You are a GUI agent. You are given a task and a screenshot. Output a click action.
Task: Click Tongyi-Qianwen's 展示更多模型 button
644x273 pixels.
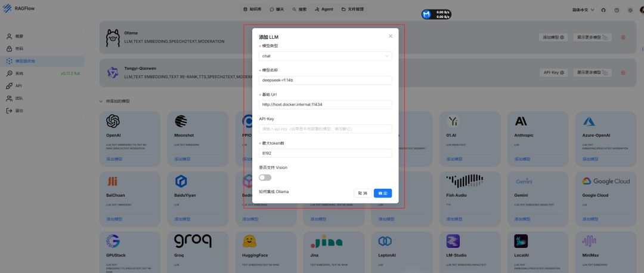[x=592, y=72]
